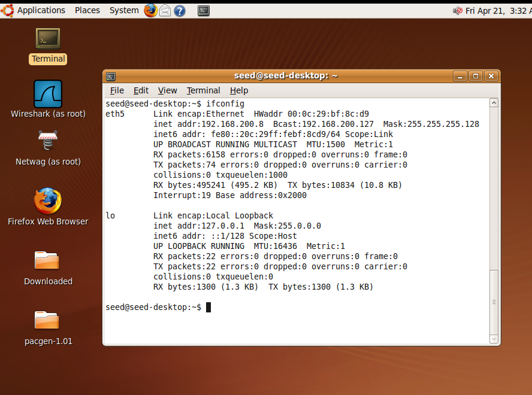Click the terminal command prompt cursor

(208, 307)
